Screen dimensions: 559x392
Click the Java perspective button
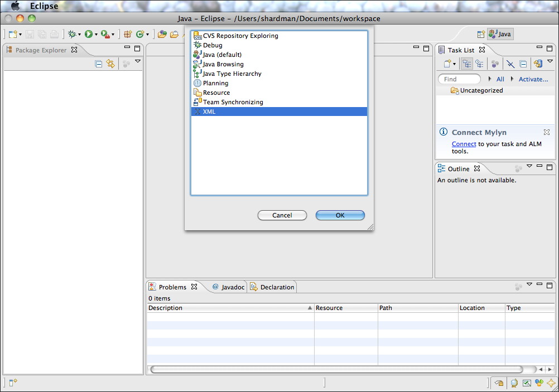coord(500,34)
